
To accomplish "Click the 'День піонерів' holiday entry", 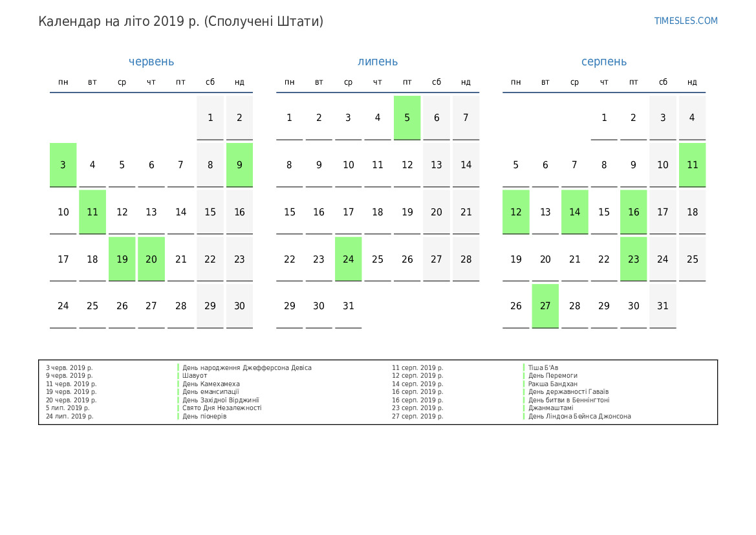I will point(204,417).
